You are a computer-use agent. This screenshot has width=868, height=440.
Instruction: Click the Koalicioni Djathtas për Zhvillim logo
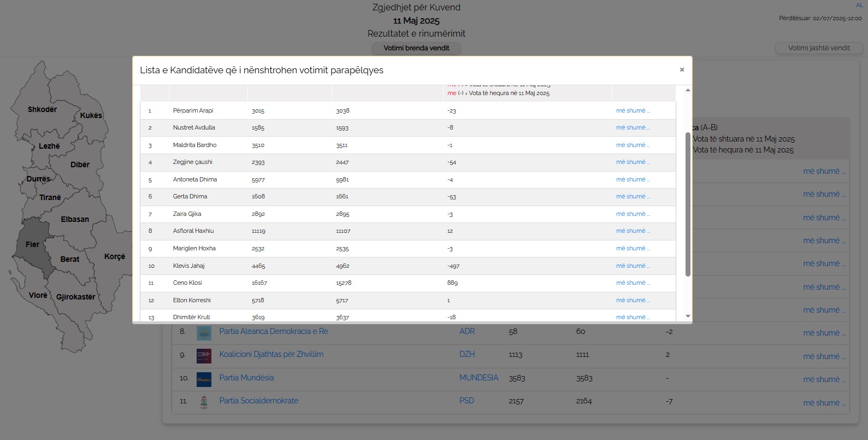pos(204,355)
